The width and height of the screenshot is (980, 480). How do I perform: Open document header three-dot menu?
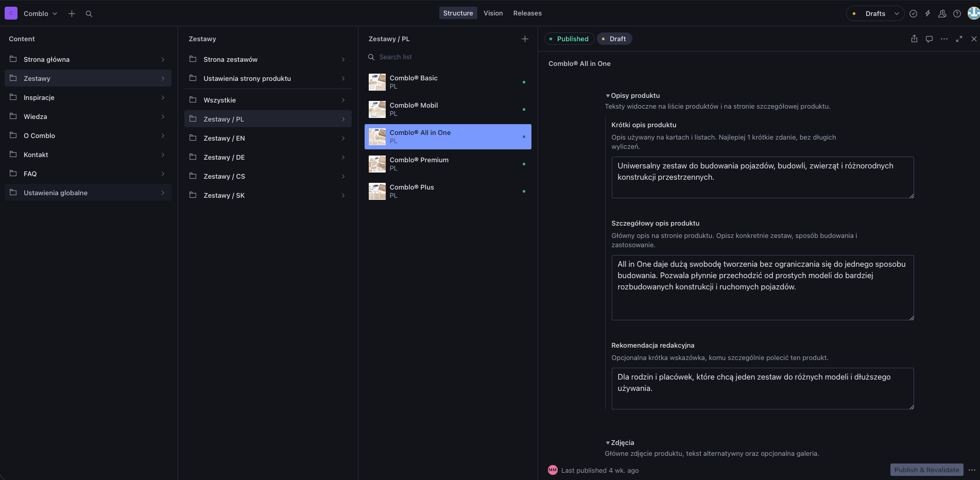point(944,39)
